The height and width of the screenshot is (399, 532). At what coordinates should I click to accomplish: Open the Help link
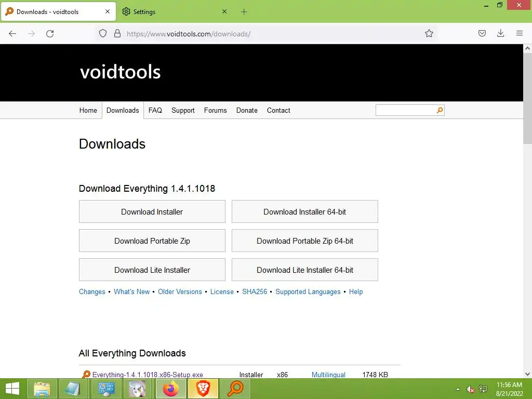point(355,292)
